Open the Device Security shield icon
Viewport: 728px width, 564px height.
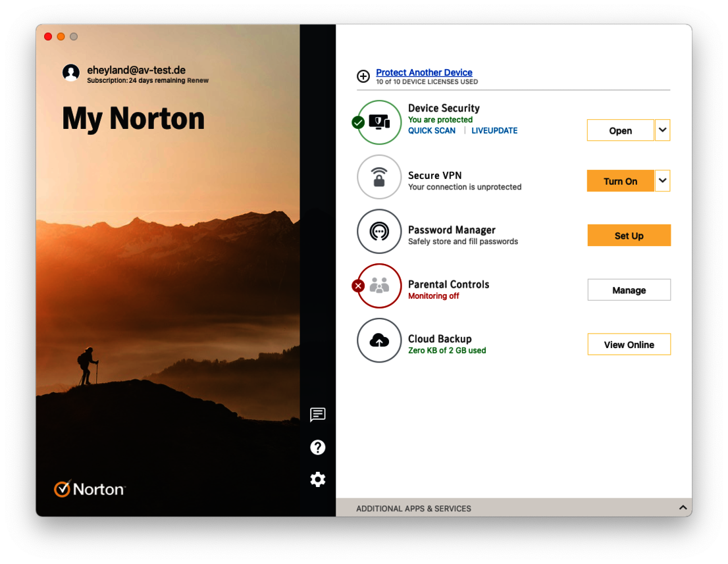(379, 122)
